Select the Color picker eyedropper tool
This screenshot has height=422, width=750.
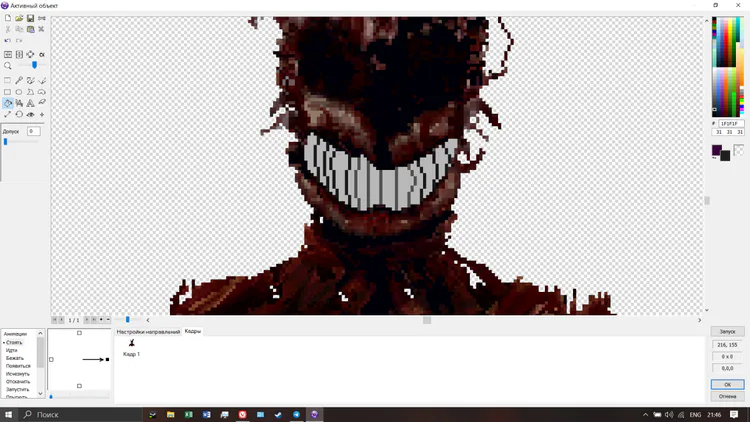coord(19,80)
